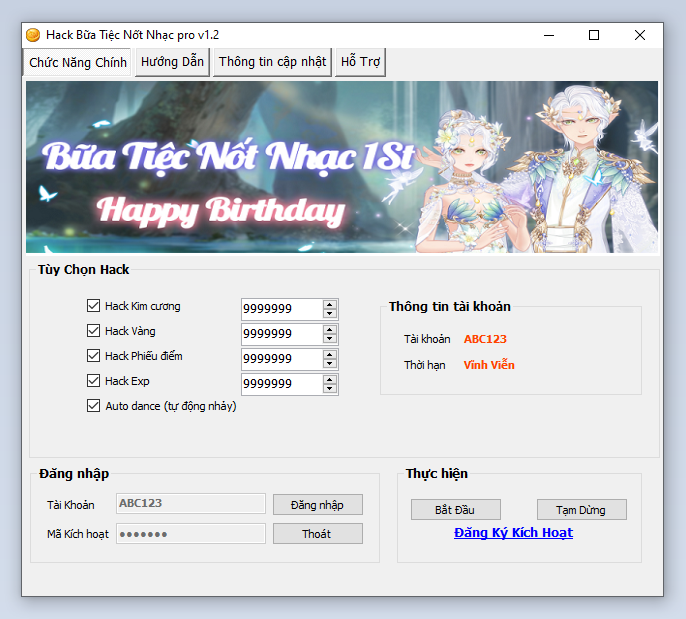Decrease the Hack Vàng value with down arrow
The width and height of the screenshot is (686, 619).
[x=330, y=338]
